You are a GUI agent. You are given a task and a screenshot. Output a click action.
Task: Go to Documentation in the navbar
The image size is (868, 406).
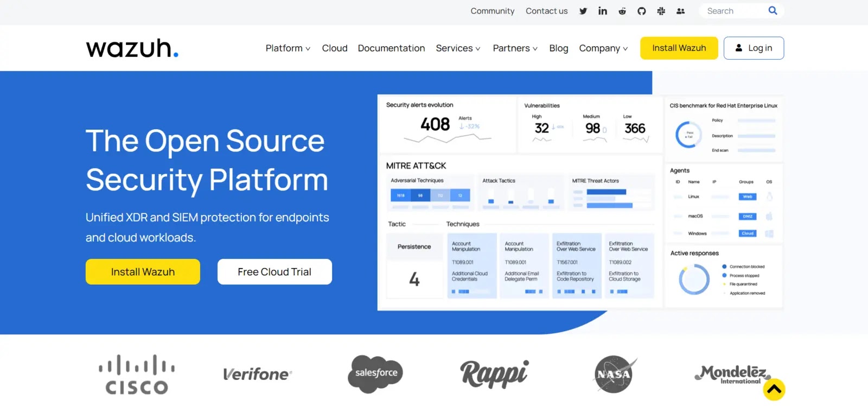391,48
